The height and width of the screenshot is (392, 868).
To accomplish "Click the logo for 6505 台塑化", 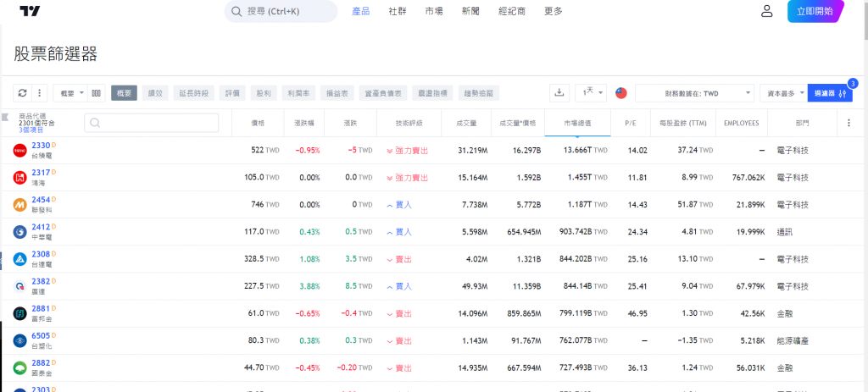I will click(x=20, y=340).
